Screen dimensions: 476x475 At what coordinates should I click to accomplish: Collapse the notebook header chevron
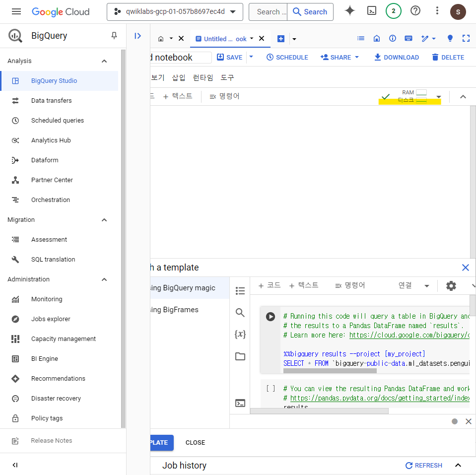click(463, 97)
